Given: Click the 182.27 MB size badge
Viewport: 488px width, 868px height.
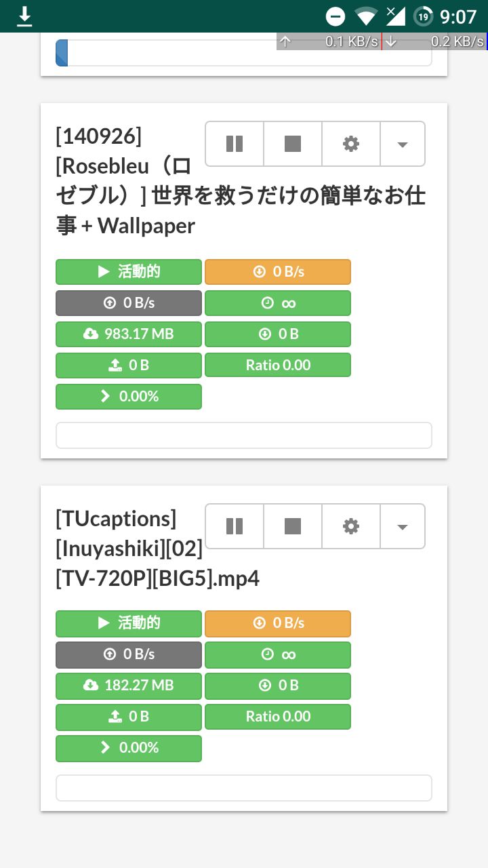Looking at the screenshot, I should pos(129,686).
